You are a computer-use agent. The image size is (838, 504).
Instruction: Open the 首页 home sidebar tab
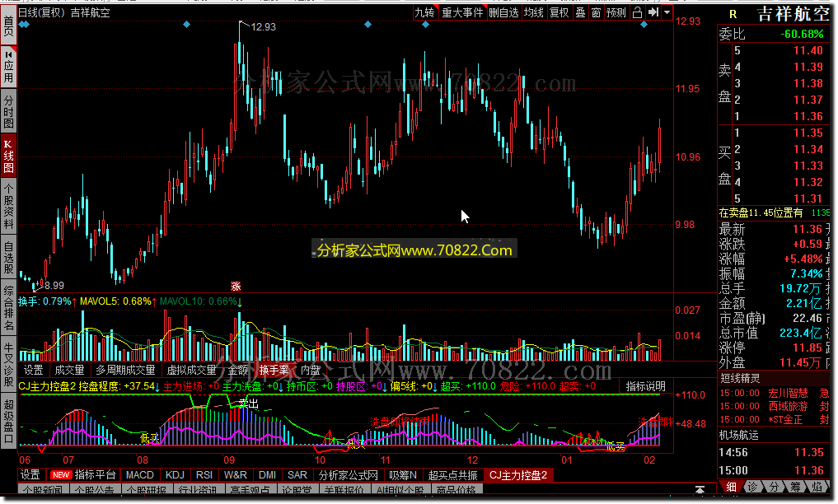click(x=8, y=25)
